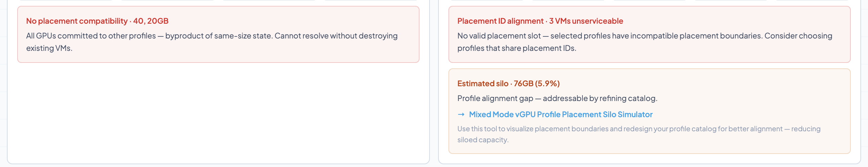This screenshot has height=167, width=868.
Task: Click the "40, 20GB" value in left alert
Action: [x=151, y=21]
